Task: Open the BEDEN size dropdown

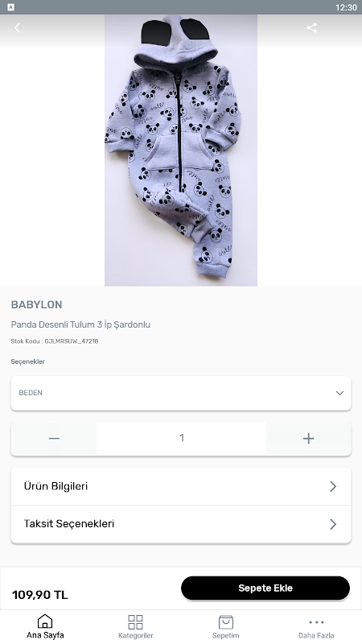Action: point(181,393)
